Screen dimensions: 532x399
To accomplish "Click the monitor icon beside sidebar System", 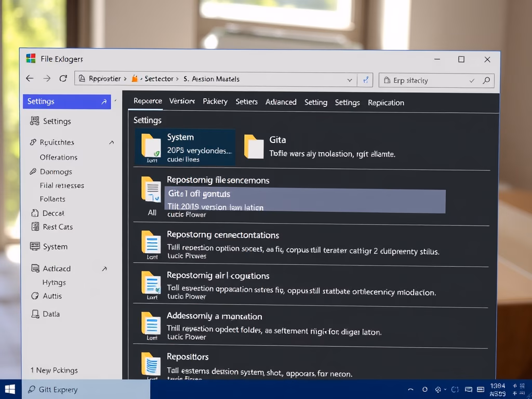I will 35,246.
